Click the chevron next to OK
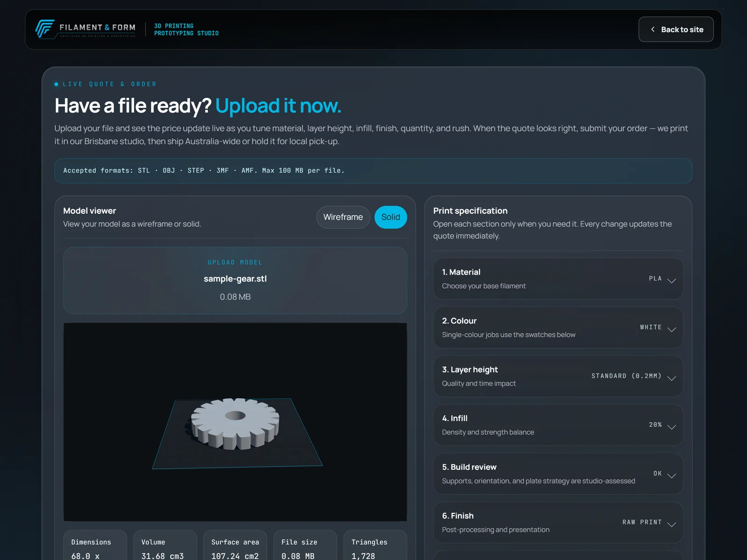 click(x=671, y=476)
